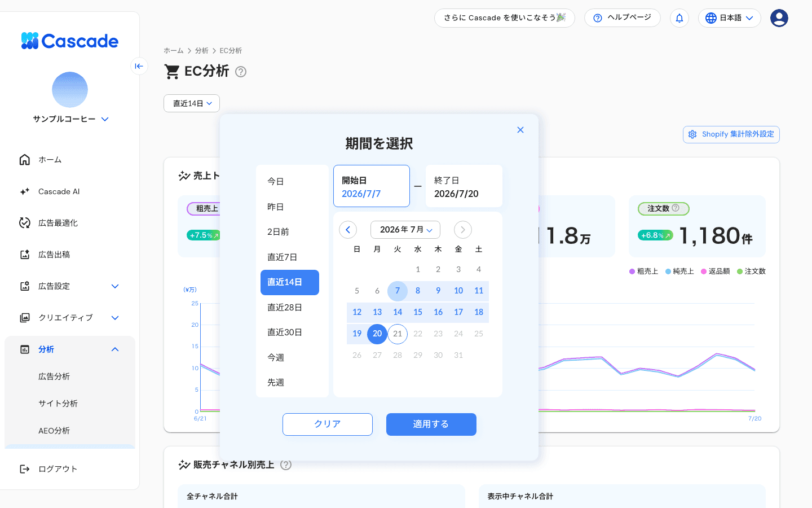Select the 2日前 preset
Viewport: 812px width, 508px height.
coord(290,232)
